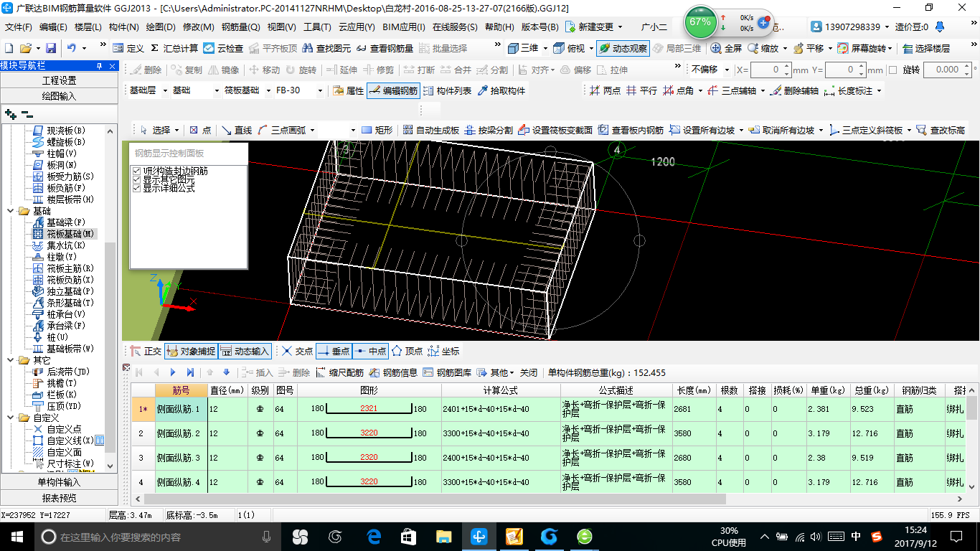The height and width of the screenshot is (551, 980).
Task: Uncheck 显示详细公式 checkbox
Action: [137, 188]
